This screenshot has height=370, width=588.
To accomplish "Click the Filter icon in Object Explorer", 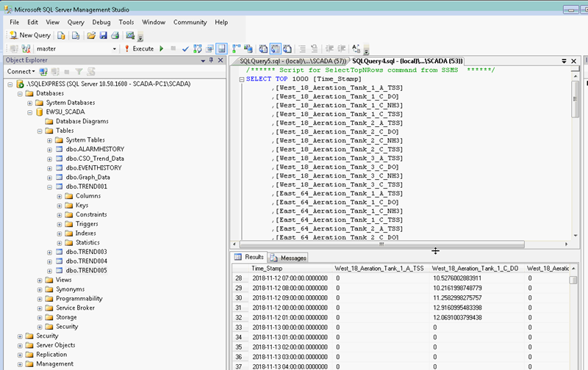I will [79, 71].
